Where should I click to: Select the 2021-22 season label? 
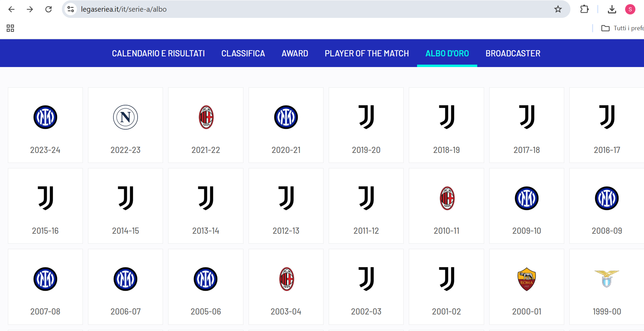(206, 150)
